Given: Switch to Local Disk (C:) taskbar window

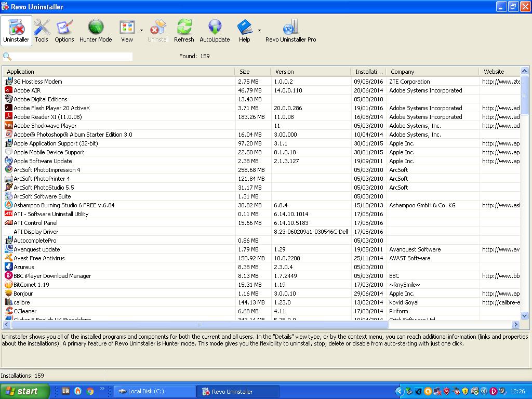Looking at the screenshot, I should pos(155,391).
